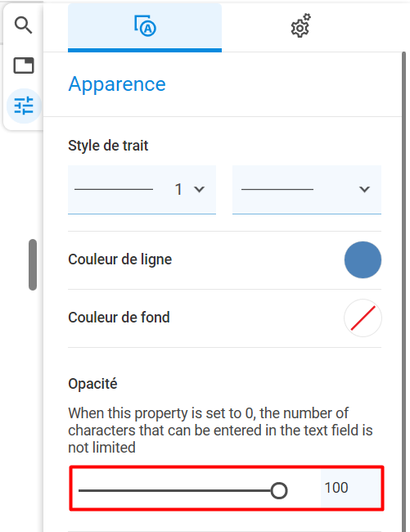The image size is (410, 532).
Task: Click the Couleur de ligne label
Action: point(120,259)
